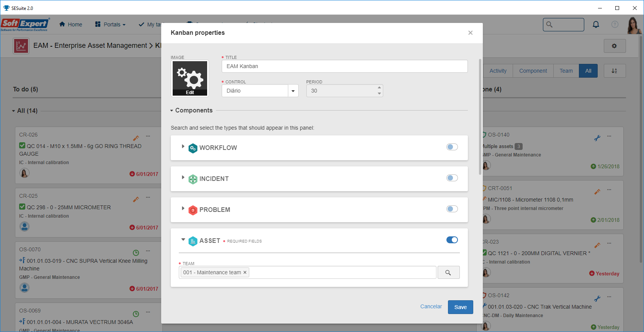Click the Cancelar link
The height and width of the screenshot is (332, 644).
[431, 306]
